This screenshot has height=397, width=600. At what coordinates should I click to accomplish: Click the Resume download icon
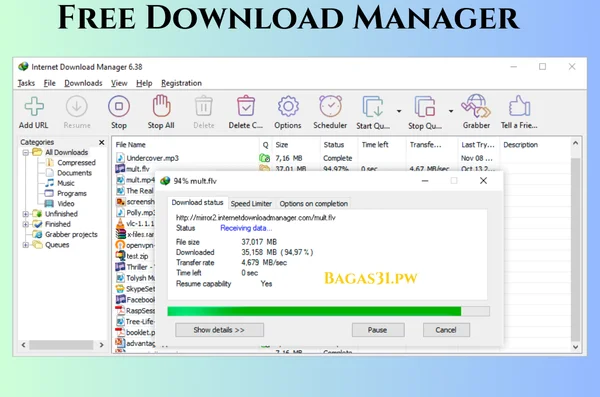[x=77, y=106]
